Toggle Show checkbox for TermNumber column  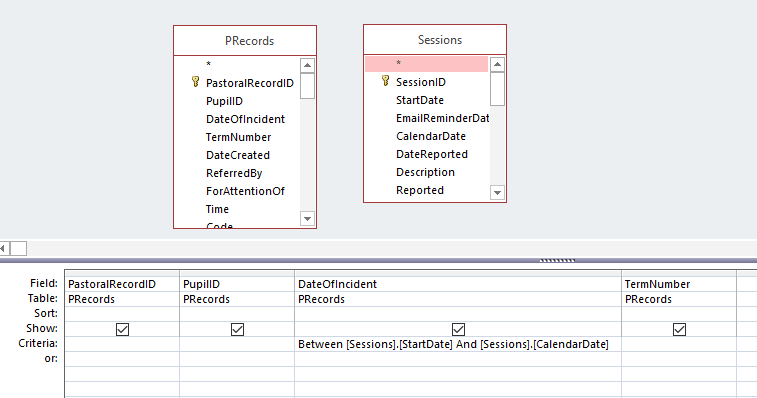click(x=679, y=329)
